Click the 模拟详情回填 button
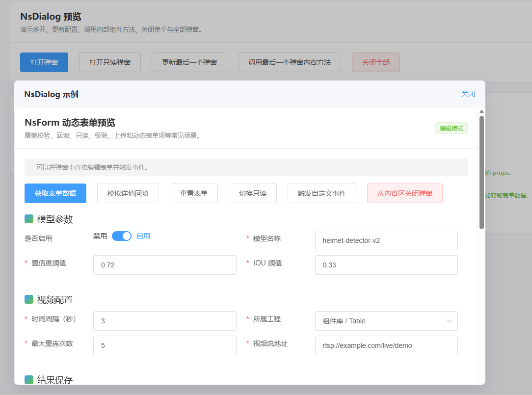 (x=128, y=193)
